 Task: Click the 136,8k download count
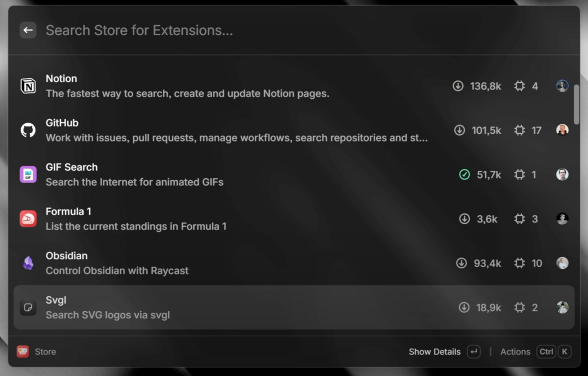coord(486,86)
